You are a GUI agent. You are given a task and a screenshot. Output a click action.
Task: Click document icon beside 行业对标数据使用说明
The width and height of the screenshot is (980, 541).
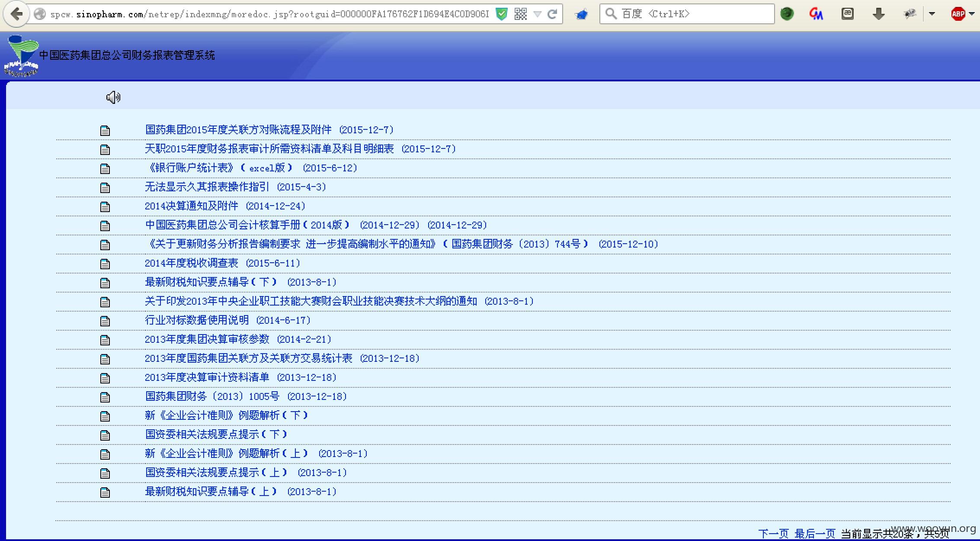pos(105,321)
